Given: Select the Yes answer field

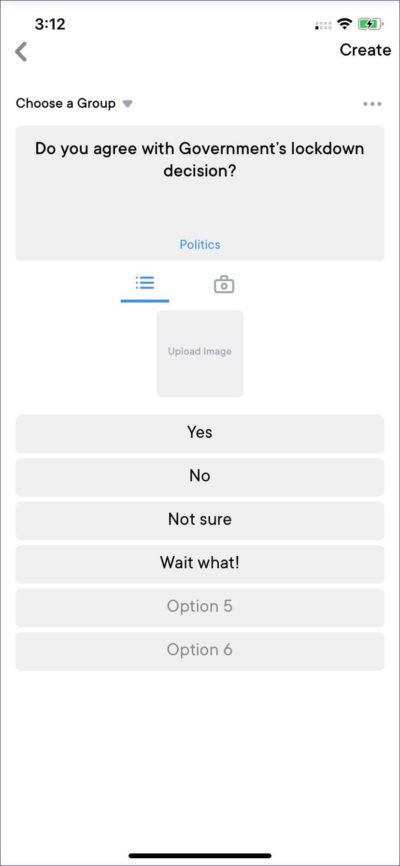Looking at the screenshot, I should point(199,434).
